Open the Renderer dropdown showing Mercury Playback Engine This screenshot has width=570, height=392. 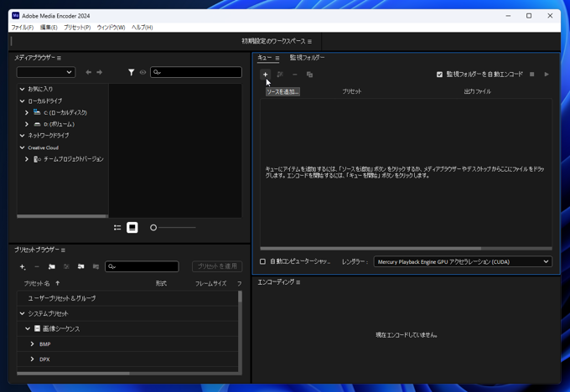pos(463,261)
